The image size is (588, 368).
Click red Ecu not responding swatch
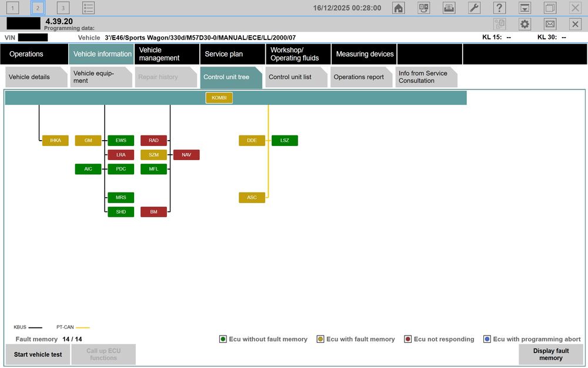tap(408, 339)
